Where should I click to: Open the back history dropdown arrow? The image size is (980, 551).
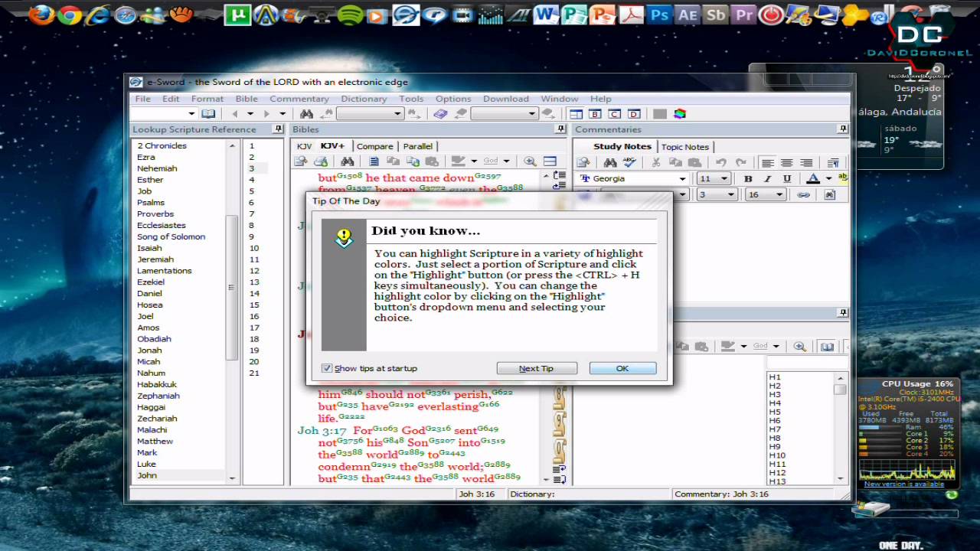click(x=250, y=114)
